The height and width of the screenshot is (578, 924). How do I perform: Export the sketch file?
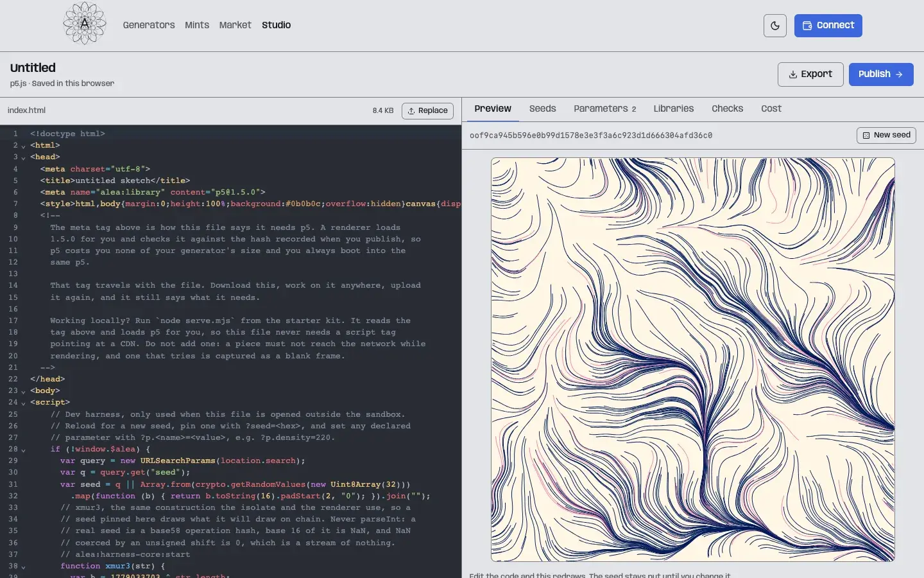point(810,74)
